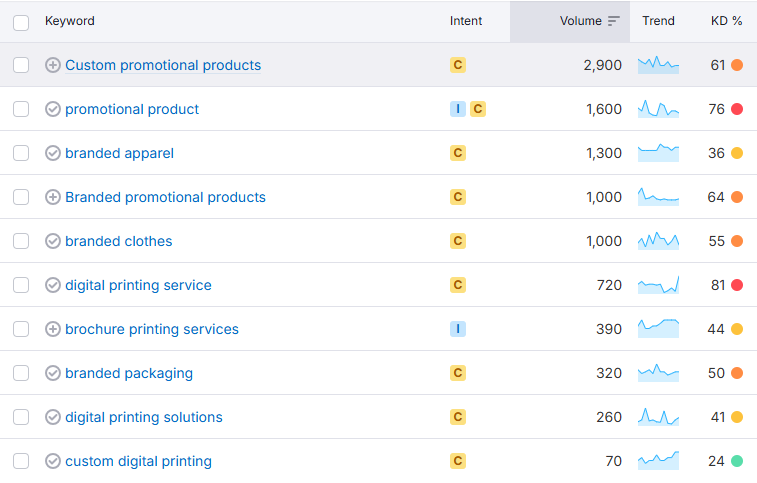Click the trend sparkline for Custom promotional products
Image resolution: width=757 pixels, height=483 pixels.
[x=658, y=65]
